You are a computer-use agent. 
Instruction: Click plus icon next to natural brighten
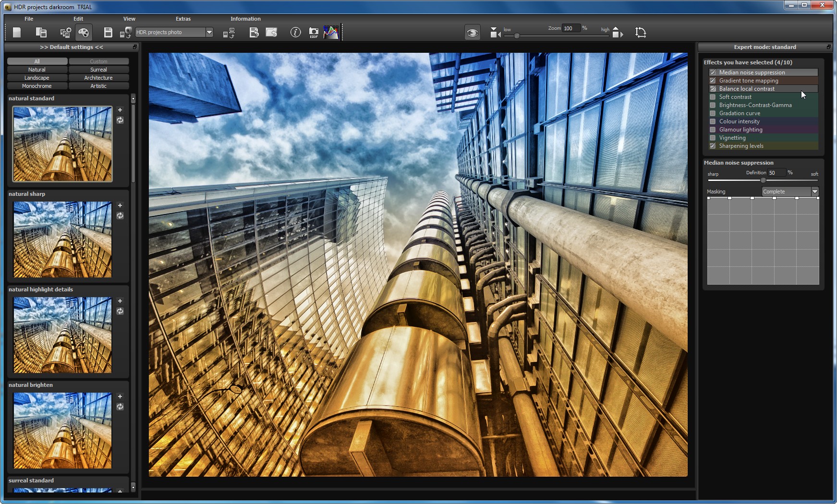pyautogui.click(x=120, y=396)
